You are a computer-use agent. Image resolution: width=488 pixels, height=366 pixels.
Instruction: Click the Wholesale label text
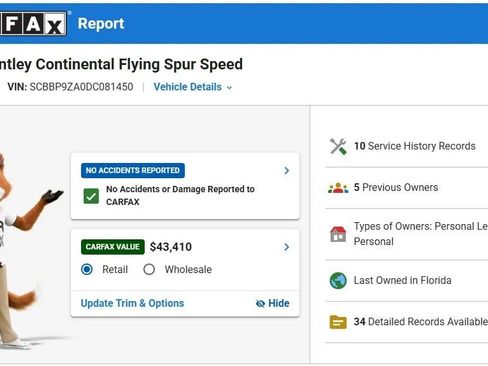[188, 269]
